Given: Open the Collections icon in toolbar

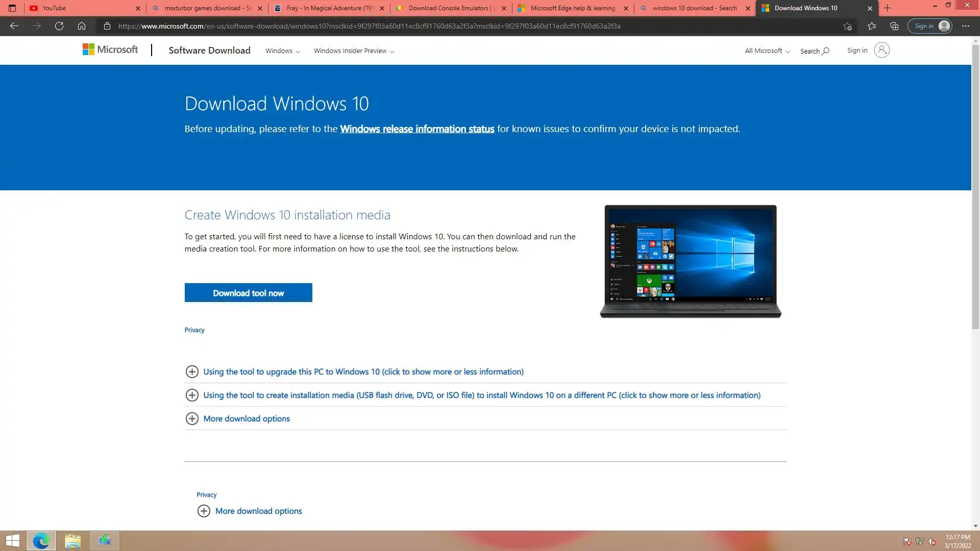Looking at the screenshot, I should [894, 26].
